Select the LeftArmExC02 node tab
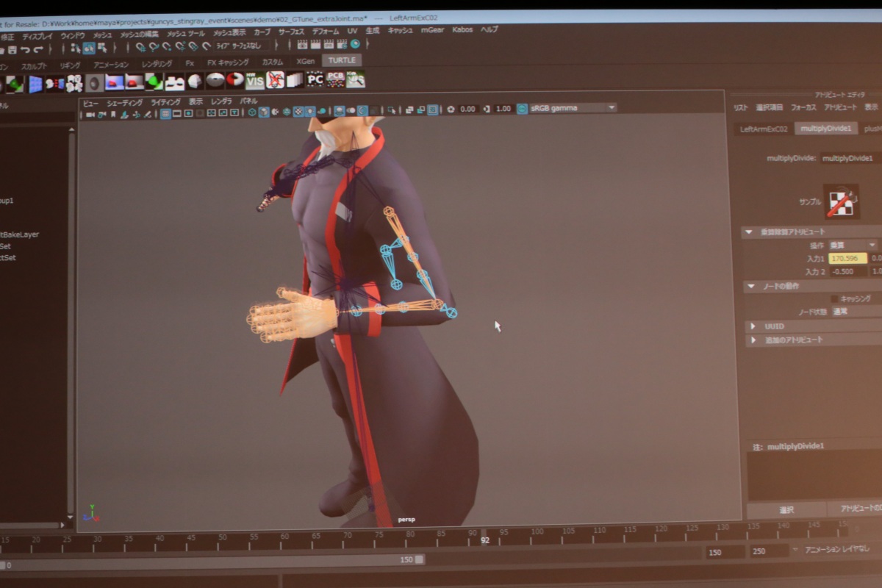882x588 pixels. tap(764, 129)
